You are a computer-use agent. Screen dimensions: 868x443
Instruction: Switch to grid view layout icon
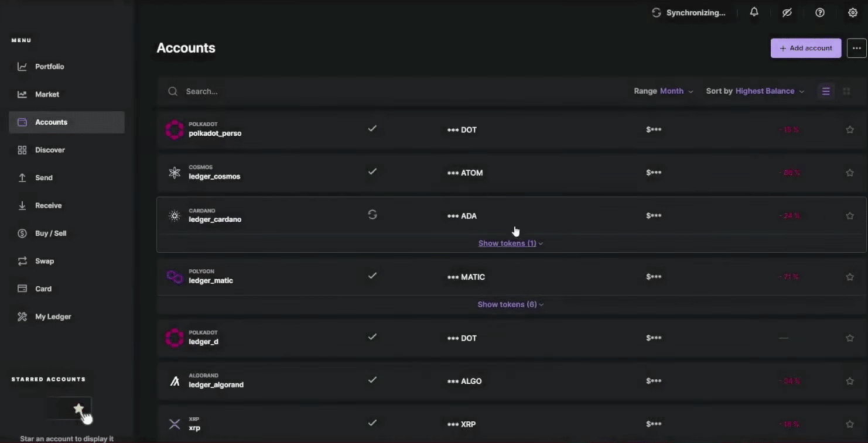(x=846, y=91)
